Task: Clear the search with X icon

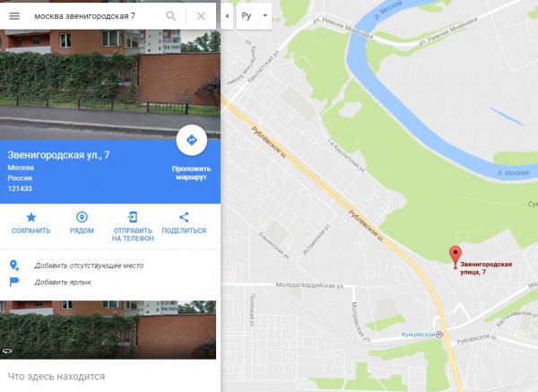Action: pyautogui.click(x=201, y=16)
